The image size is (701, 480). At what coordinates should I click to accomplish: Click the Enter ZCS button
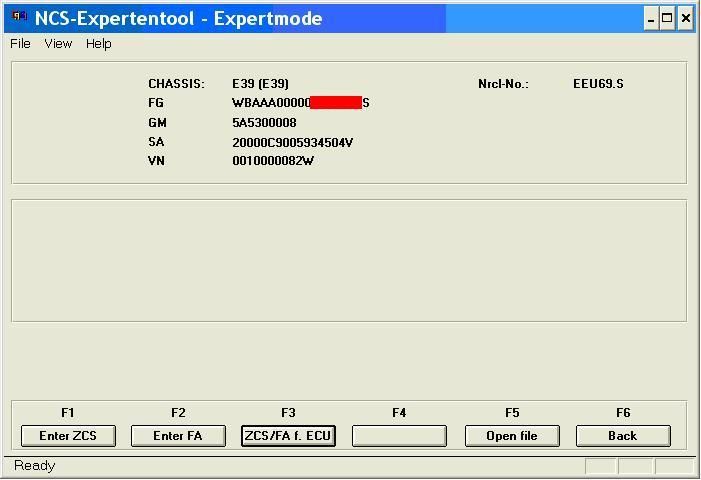click(68, 436)
